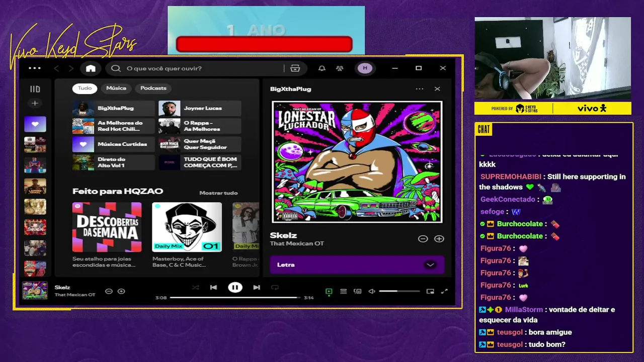The height and width of the screenshot is (362, 644).
Task: Click song title 'Skelz' in side panel
Action: (283, 235)
